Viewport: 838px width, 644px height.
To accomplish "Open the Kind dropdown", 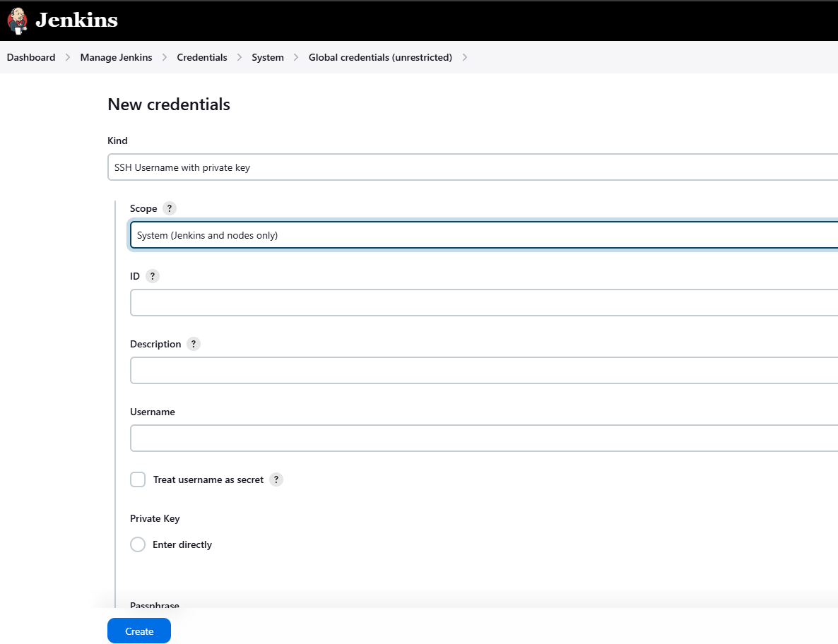I will point(473,167).
